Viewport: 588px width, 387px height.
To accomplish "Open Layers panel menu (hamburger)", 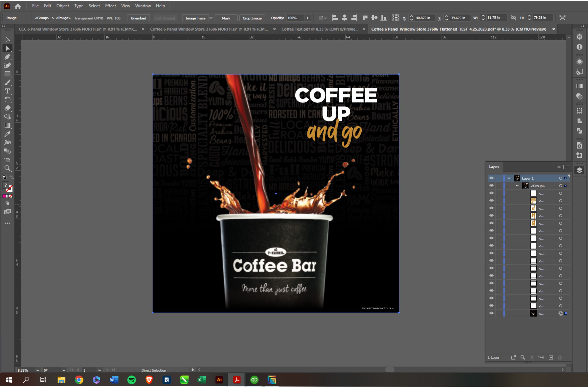I will tap(568, 167).
